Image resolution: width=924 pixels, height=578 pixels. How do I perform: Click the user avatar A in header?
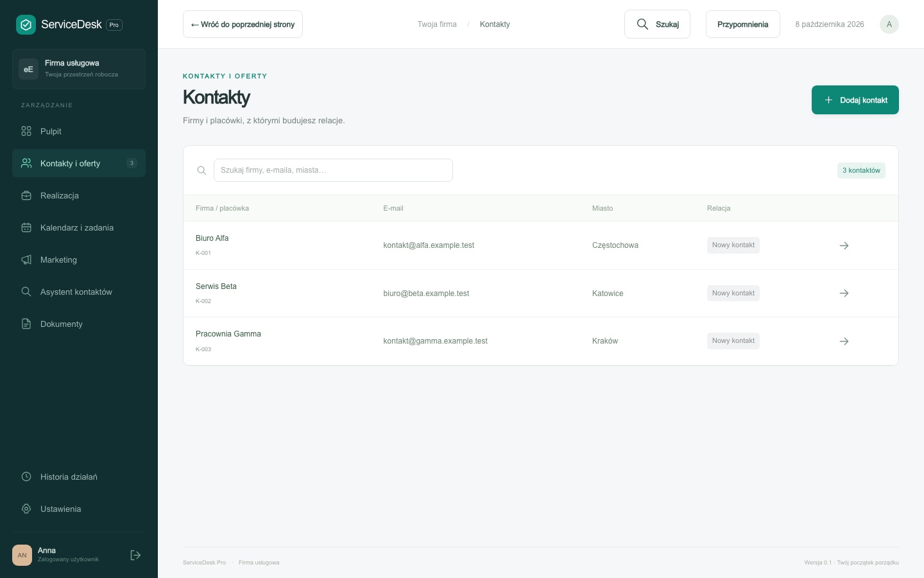(x=889, y=24)
